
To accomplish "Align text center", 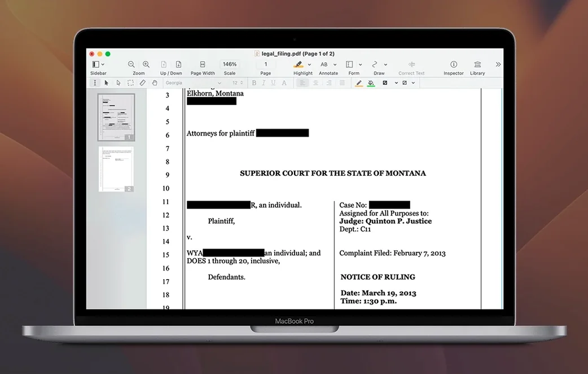I will coord(316,82).
